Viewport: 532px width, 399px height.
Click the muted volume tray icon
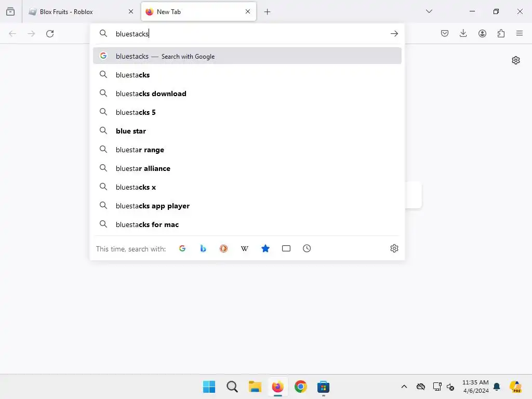[x=450, y=387]
